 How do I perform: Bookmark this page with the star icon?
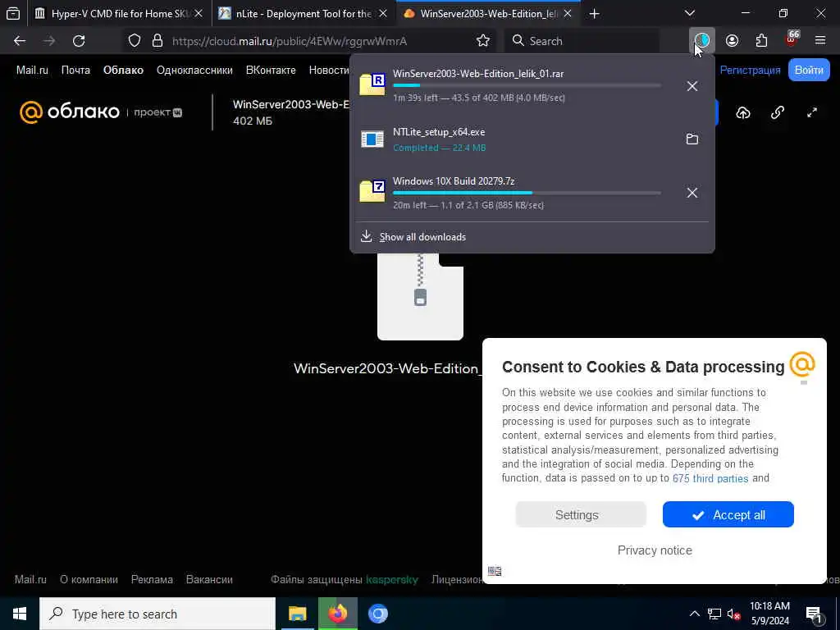coord(482,41)
